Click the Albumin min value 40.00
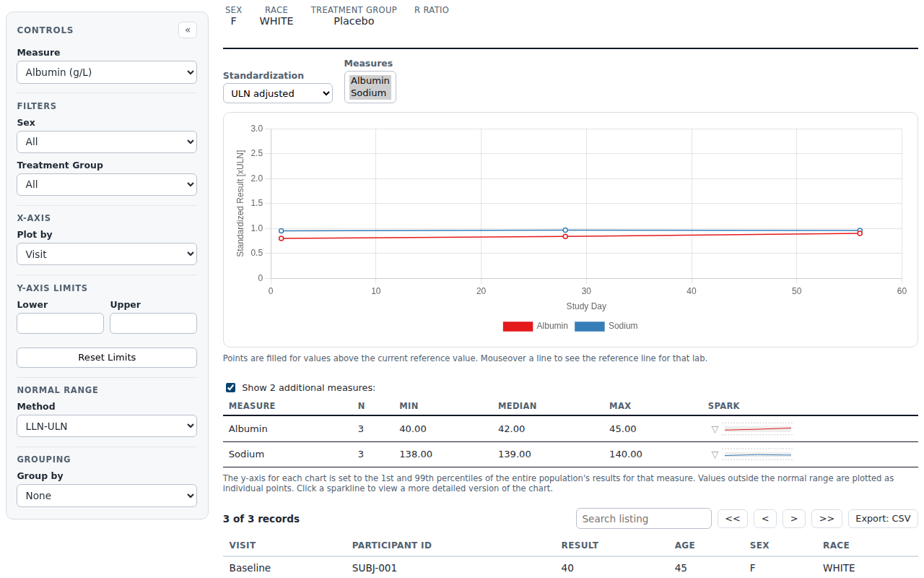Image resolution: width=924 pixels, height=578 pixels. tap(413, 429)
